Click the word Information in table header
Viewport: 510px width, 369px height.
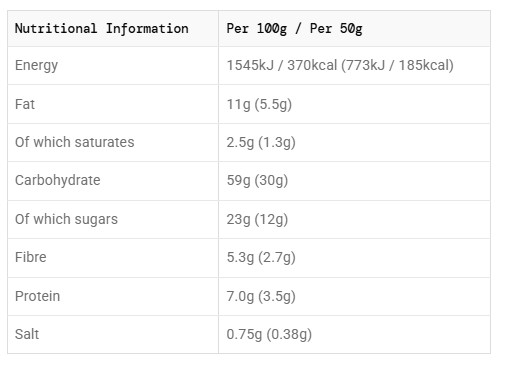[147, 29]
